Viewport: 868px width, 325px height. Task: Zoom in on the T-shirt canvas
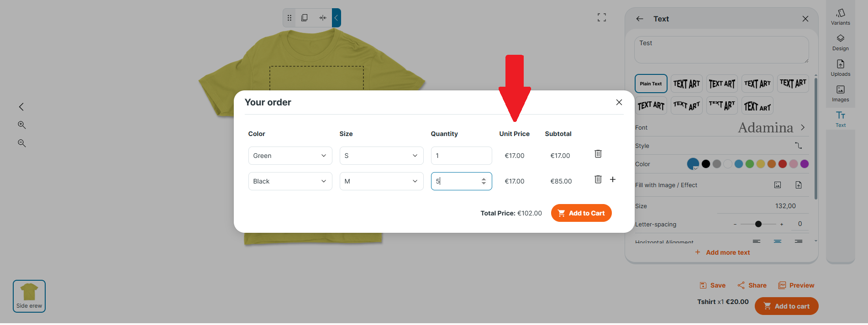click(x=21, y=125)
